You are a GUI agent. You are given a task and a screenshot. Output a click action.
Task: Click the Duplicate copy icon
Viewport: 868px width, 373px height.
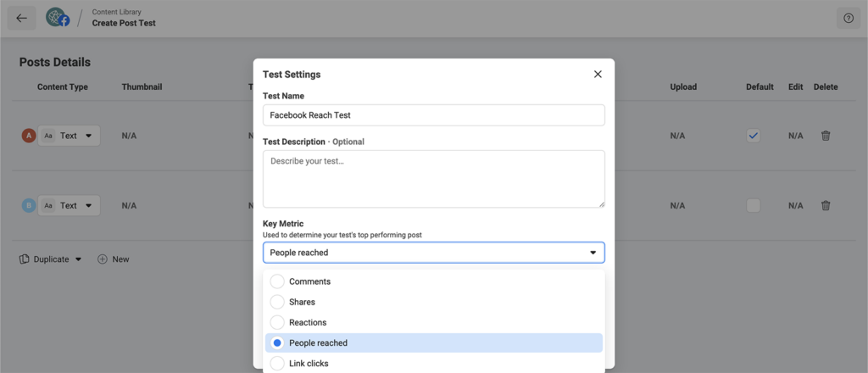click(x=25, y=259)
